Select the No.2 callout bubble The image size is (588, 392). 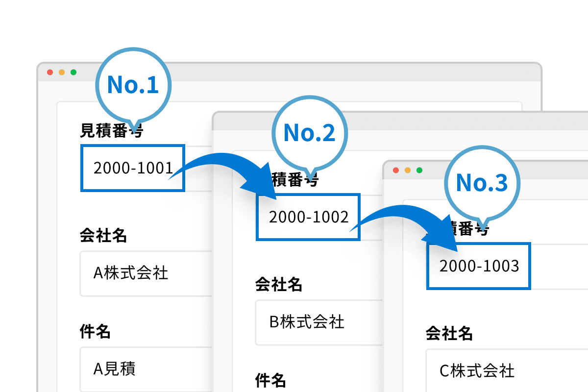point(310,133)
